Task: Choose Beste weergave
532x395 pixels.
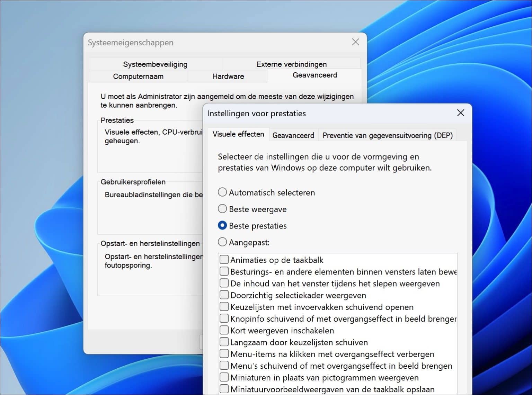Action: 222,208
